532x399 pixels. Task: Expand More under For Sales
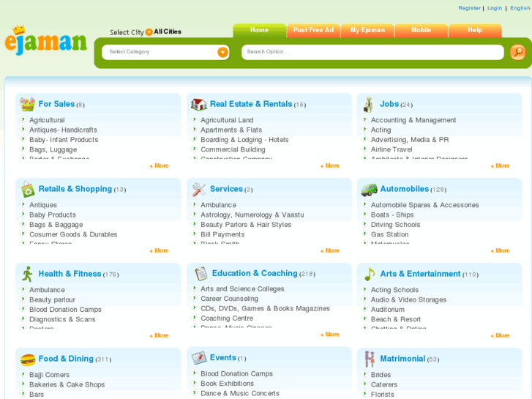[159, 165]
